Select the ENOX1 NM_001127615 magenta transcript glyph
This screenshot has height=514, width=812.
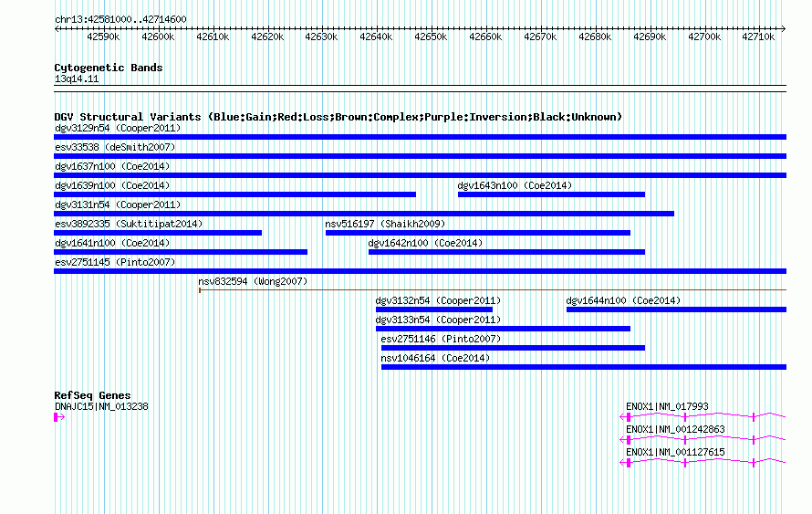point(703,462)
